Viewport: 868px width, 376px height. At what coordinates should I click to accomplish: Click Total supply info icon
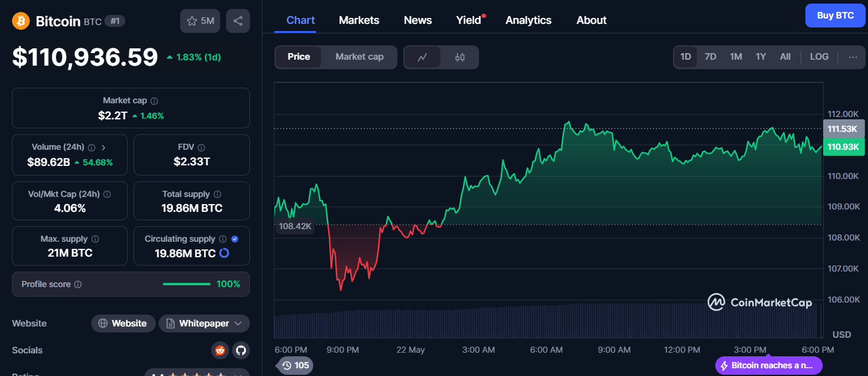pos(217,195)
